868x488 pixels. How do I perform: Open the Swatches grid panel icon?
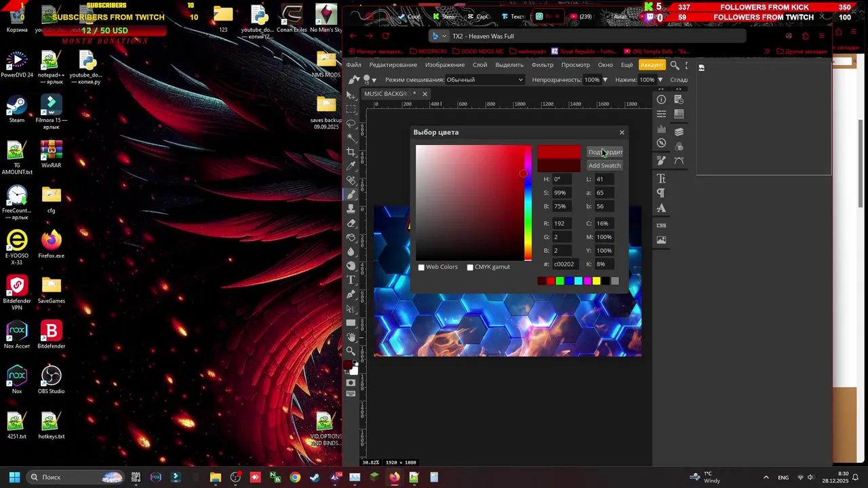pyautogui.click(x=679, y=114)
